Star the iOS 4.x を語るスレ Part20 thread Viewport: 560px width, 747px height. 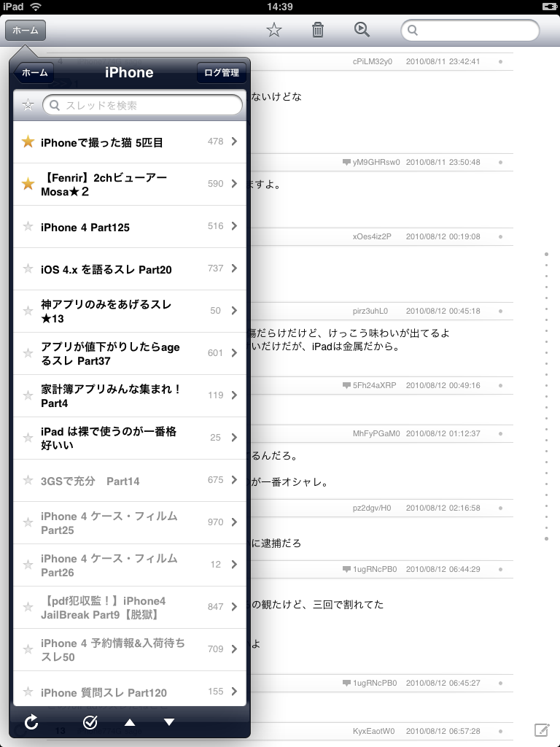[x=28, y=268]
